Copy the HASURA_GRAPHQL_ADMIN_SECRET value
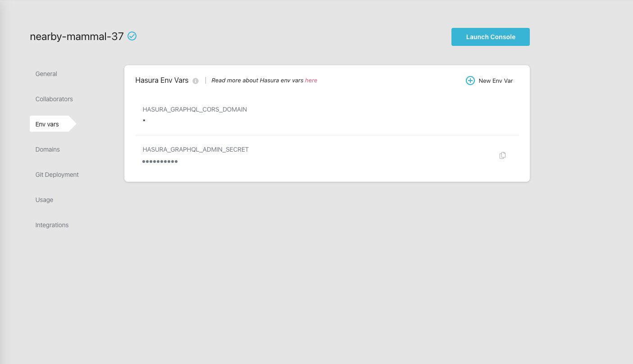 [502, 155]
